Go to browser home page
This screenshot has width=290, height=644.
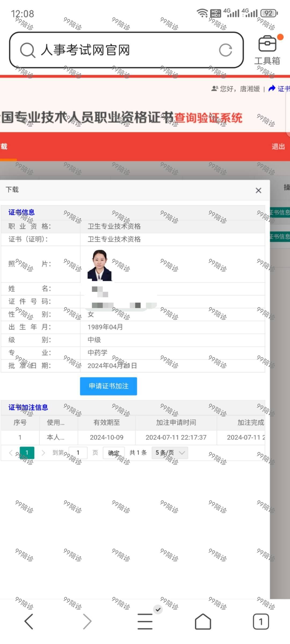coord(203,621)
